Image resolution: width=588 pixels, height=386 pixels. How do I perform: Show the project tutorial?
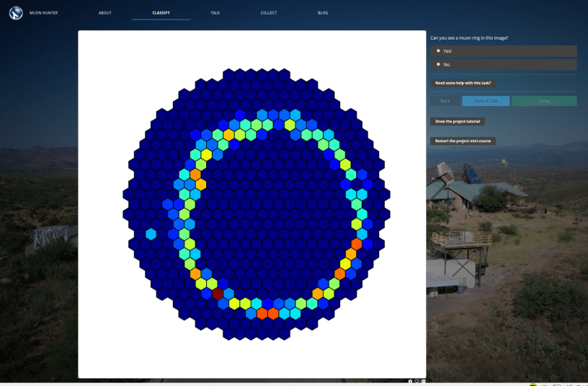click(x=457, y=121)
